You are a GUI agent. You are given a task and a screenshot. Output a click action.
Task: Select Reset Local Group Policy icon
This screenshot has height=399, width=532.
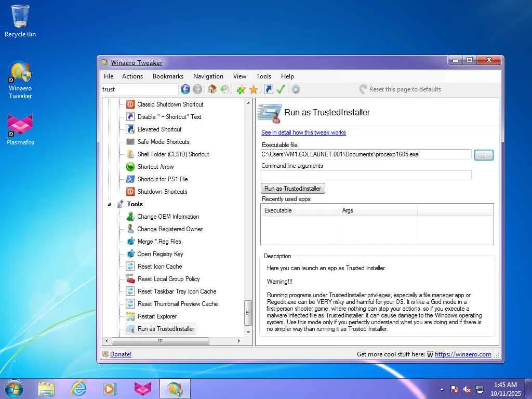point(130,279)
